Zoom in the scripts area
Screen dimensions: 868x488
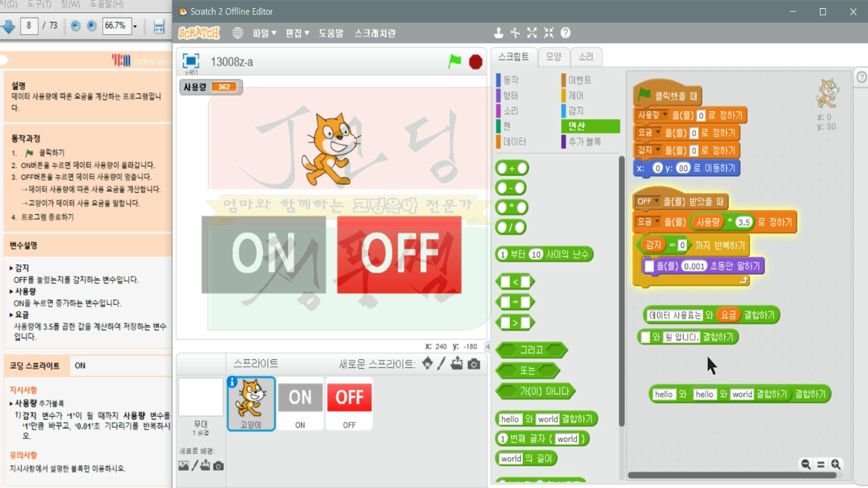pyautogui.click(x=835, y=464)
